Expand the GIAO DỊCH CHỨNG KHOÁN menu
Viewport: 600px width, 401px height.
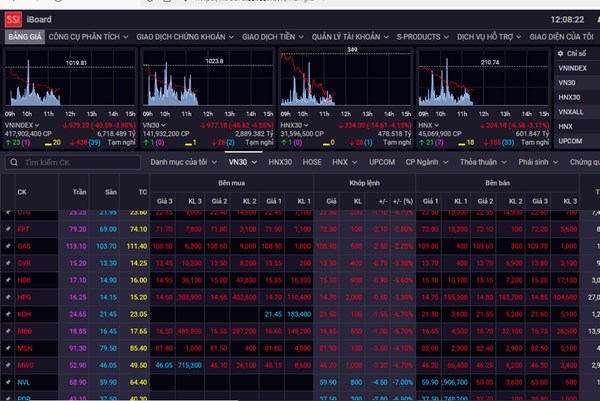(x=185, y=37)
